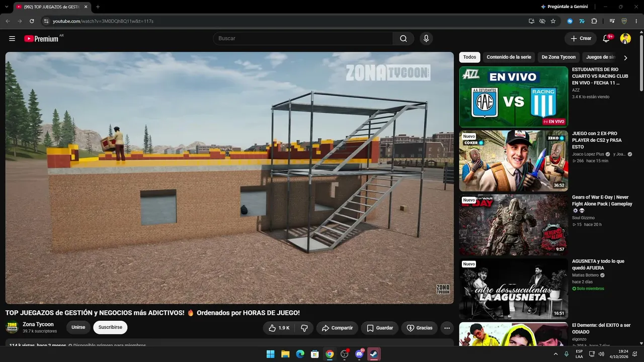Open the 36:52 CS2 video thumbnail
Screen dimensions: 644x362
tap(513, 160)
